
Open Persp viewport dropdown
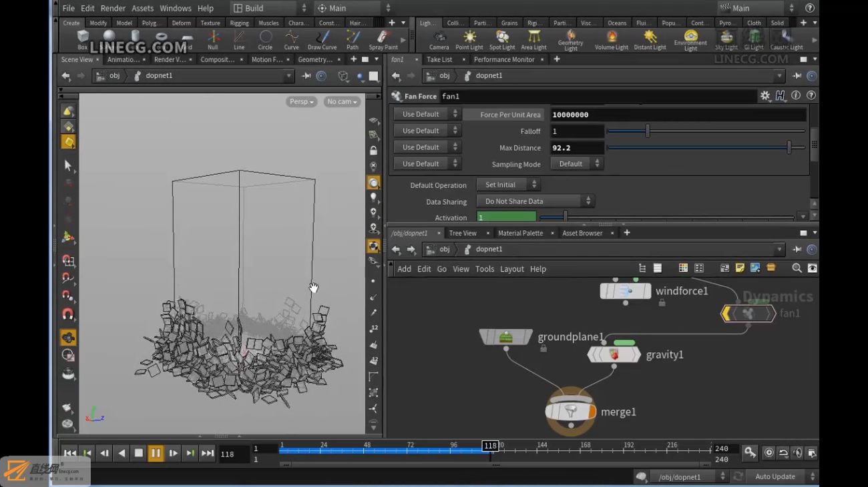[x=301, y=101]
